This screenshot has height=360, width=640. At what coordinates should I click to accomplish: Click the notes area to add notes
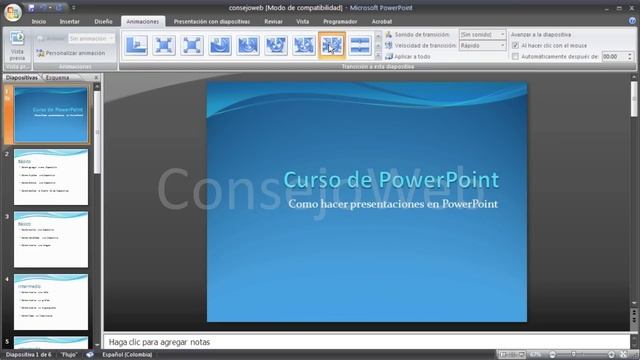click(367, 342)
